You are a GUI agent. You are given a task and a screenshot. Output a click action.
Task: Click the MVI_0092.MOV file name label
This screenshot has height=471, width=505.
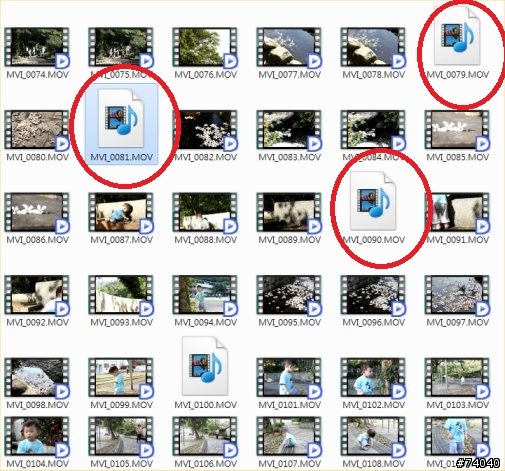(x=37, y=323)
